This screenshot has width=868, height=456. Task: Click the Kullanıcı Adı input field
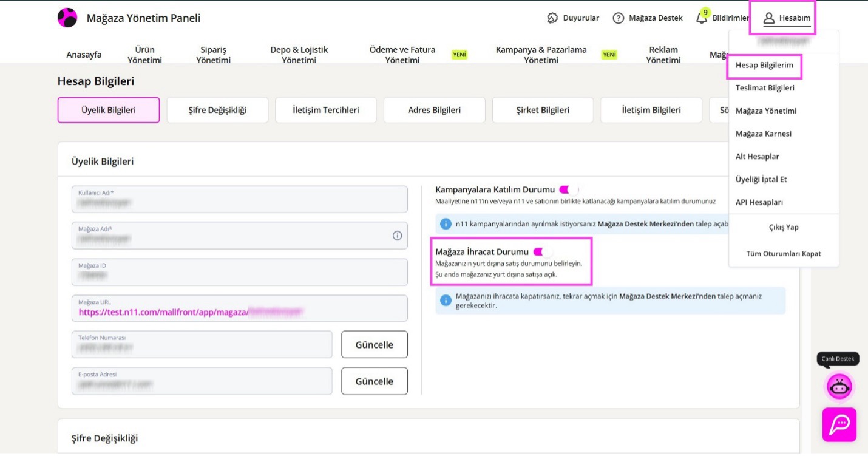point(240,199)
